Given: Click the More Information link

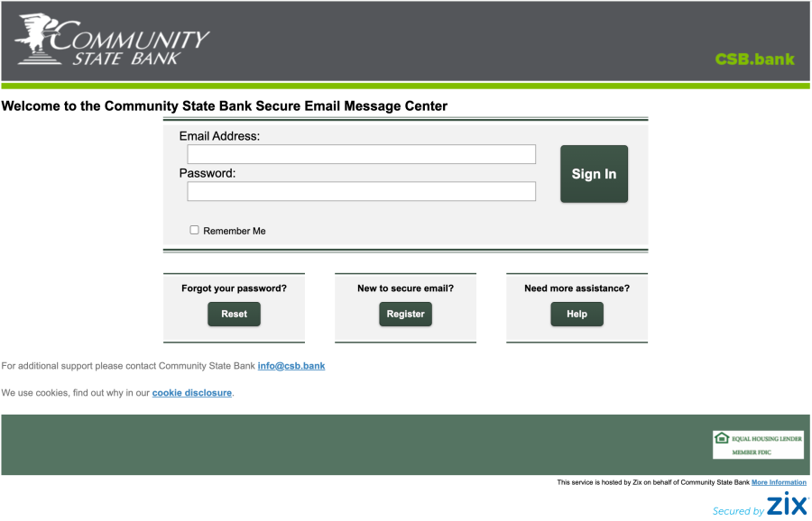Looking at the screenshot, I should coord(780,482).
